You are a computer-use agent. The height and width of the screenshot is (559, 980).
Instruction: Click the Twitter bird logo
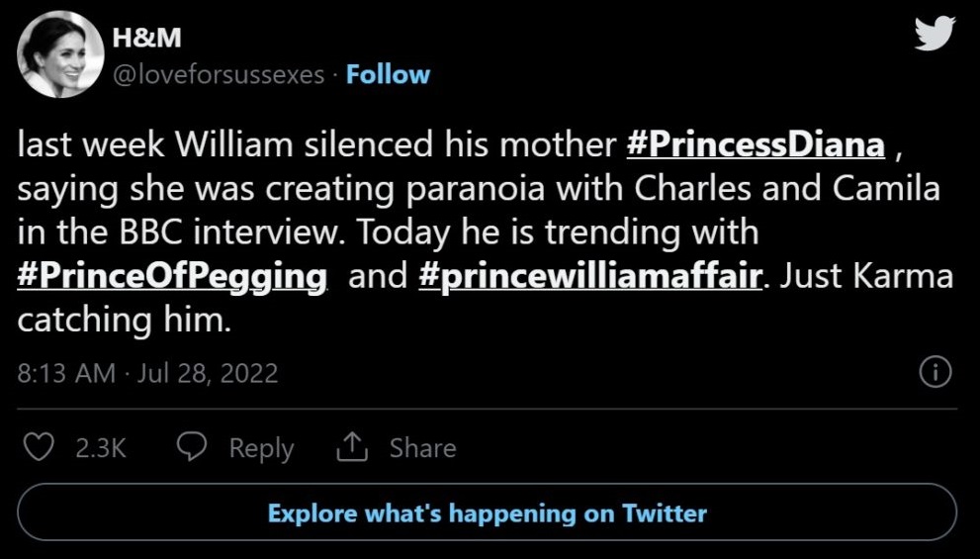pos(935,36)
